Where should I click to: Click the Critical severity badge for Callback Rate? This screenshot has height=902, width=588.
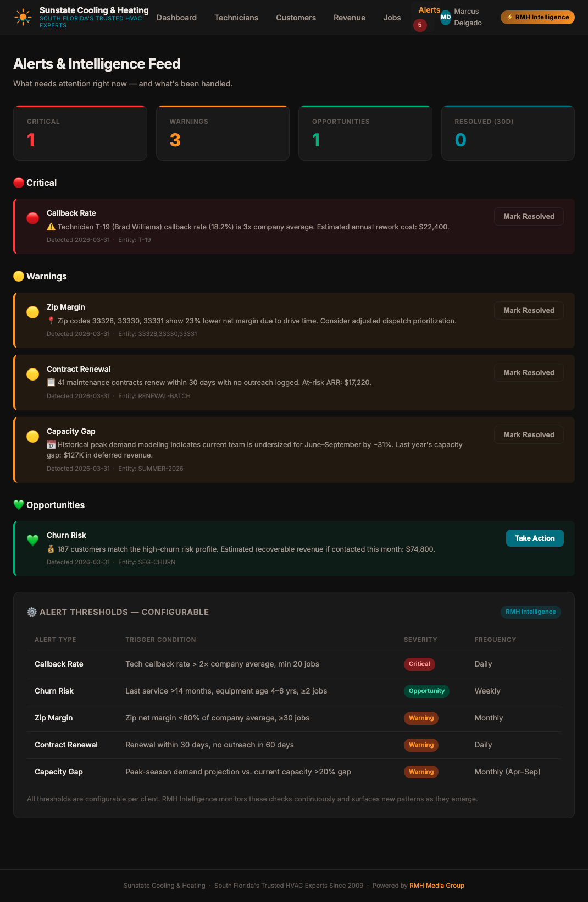click(x=419, y=664)
